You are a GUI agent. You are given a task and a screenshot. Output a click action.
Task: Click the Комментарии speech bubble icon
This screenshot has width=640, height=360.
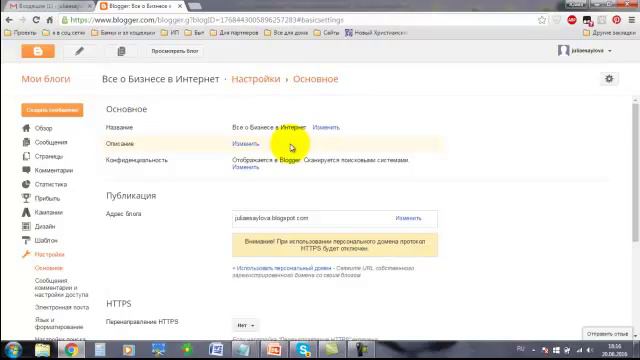click(x=26, y=170)
